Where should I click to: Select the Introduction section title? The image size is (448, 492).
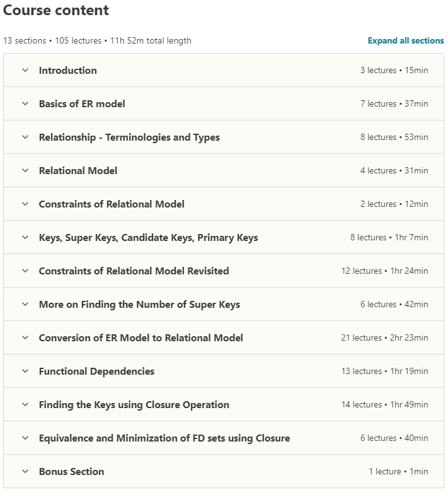click(x=68, y=71)
